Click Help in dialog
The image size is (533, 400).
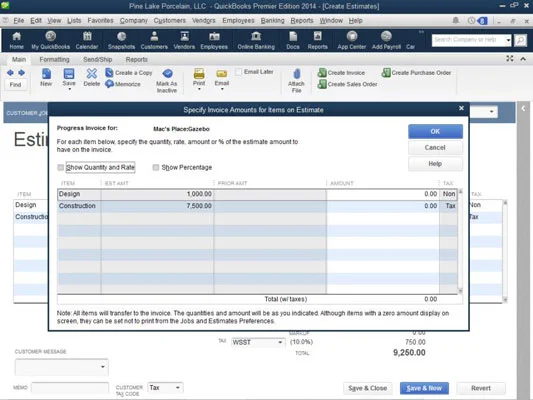(435, 164)
